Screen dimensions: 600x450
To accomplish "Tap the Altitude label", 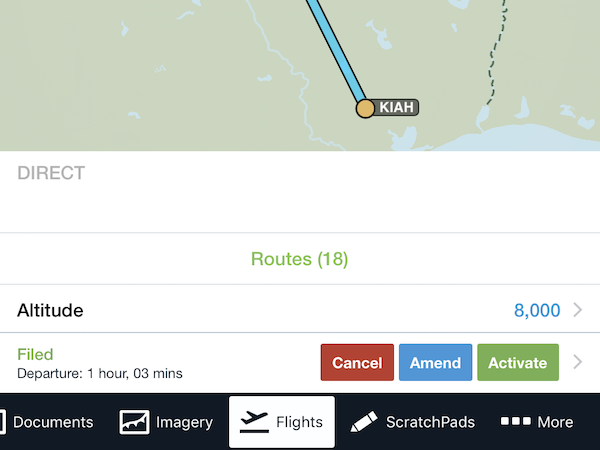I will point(50,311).
